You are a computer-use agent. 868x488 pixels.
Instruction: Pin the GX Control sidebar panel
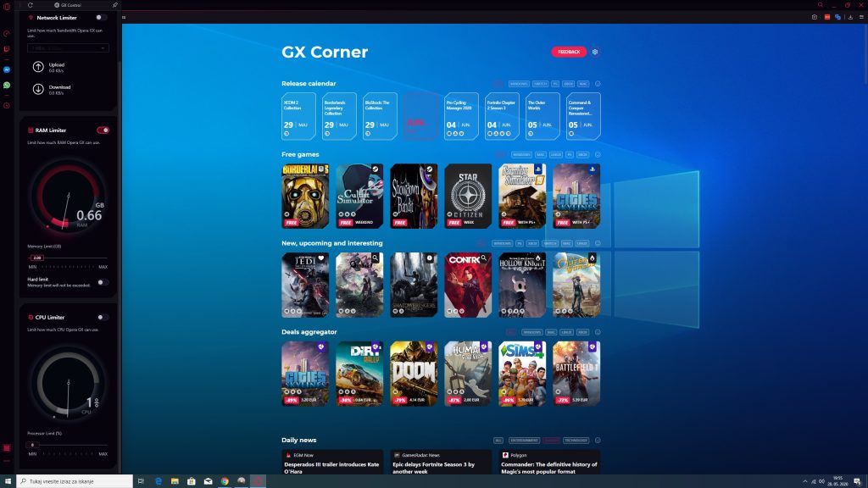pyautogui.click(x=115, y=5)
